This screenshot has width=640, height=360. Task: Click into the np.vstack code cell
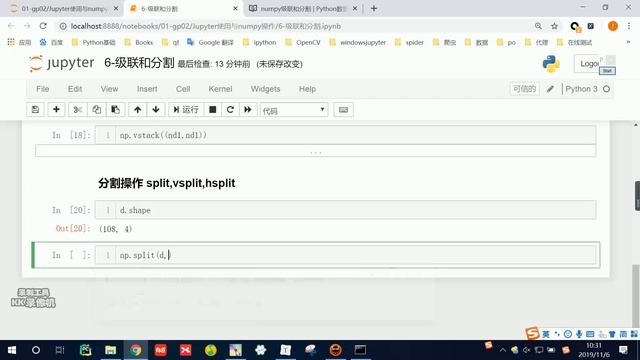pos(345,135)
